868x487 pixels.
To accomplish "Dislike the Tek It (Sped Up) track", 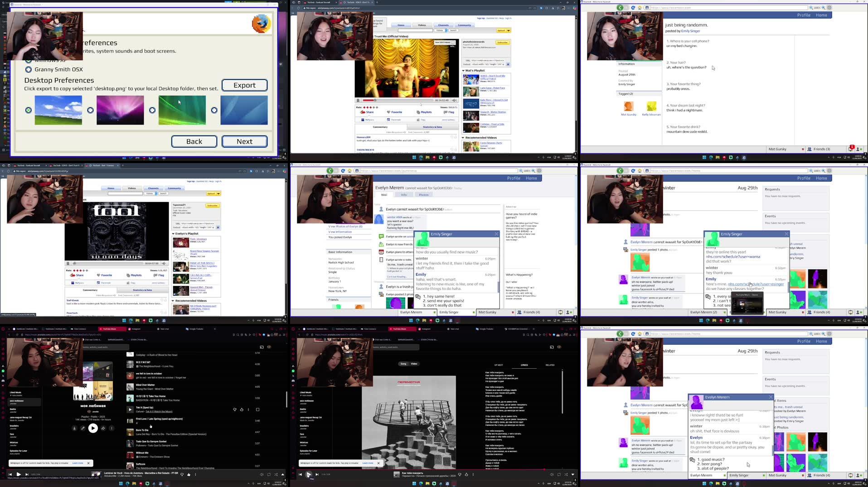I will tap(235, 410).
